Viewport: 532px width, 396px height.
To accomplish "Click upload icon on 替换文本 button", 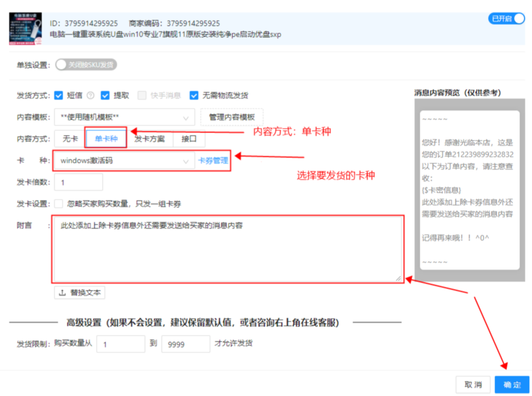I will [x=62, y=293].
